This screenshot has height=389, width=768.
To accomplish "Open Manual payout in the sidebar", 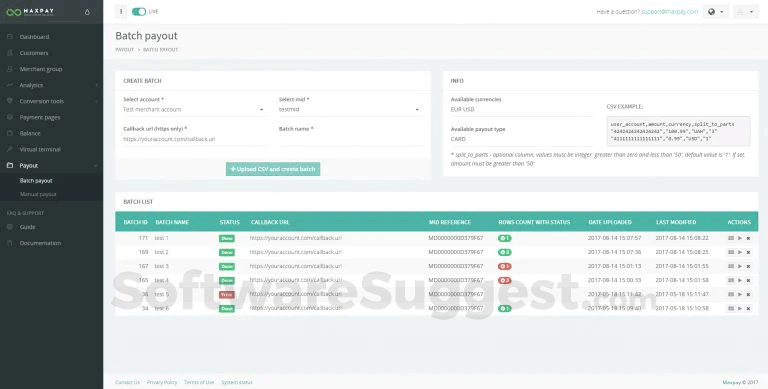I will (38, 194).
